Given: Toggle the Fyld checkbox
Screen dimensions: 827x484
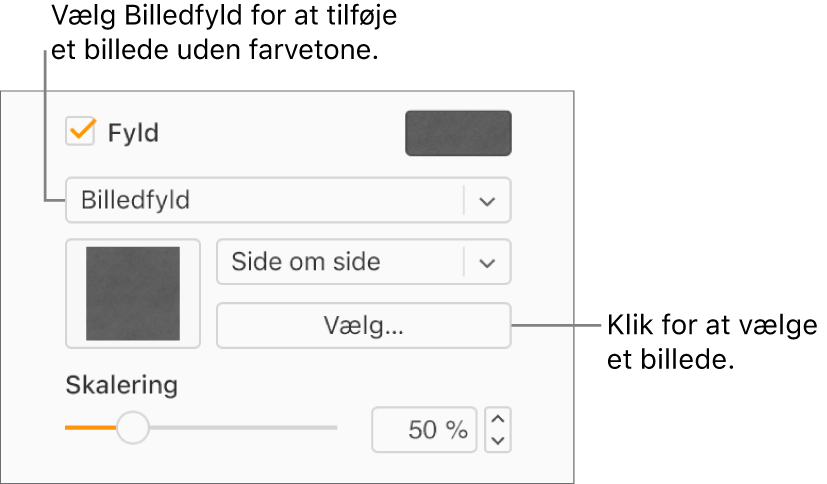Looking at the screenshot, I should 80,131.
